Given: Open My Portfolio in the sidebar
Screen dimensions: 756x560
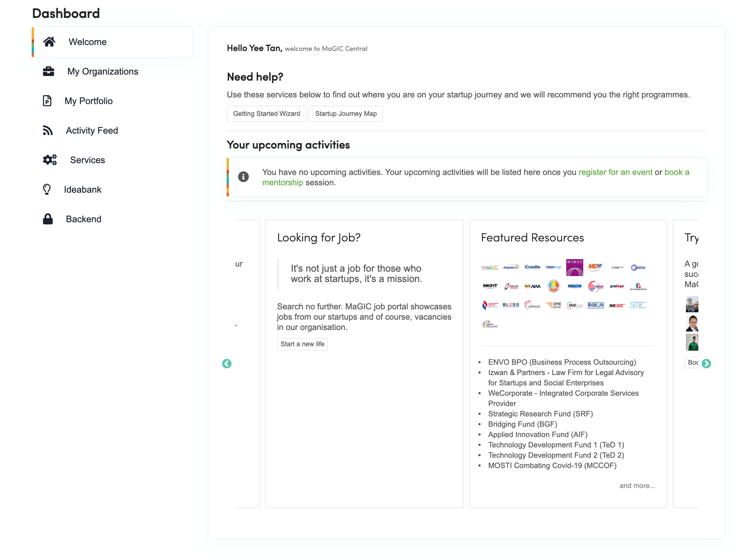Looking at the screenshot, I should tap(113, 101).
